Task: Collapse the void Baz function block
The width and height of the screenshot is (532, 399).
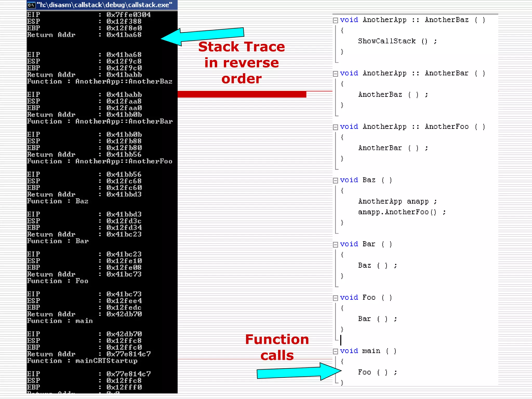Action: click(x=335, y=181)
